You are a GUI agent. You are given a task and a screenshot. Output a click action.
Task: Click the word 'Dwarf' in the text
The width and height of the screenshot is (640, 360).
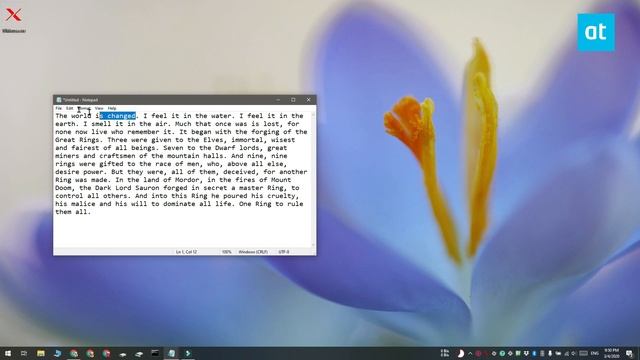coord(225,148)
